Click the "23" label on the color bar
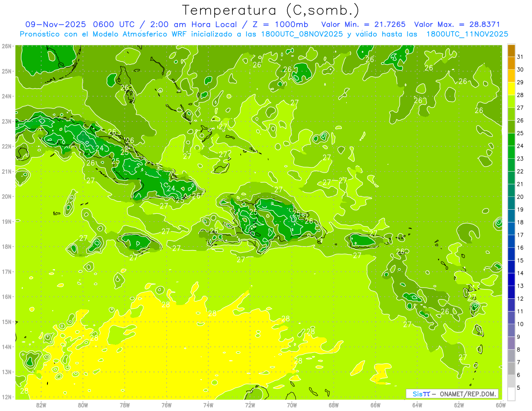This screenshot has width=532, height=411. pos(520,158)
